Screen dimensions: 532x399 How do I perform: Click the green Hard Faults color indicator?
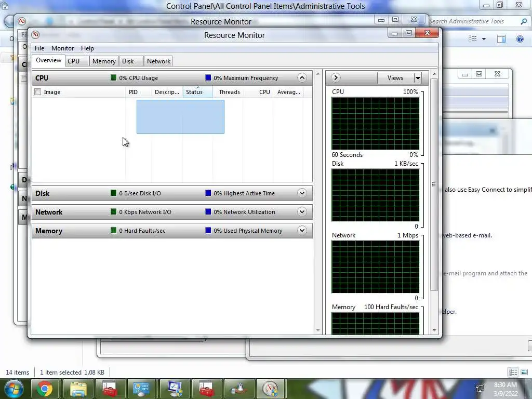(x=114, y=230)
